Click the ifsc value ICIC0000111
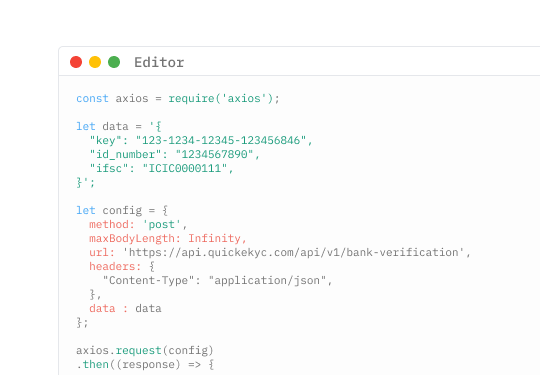 coord(185,168)
